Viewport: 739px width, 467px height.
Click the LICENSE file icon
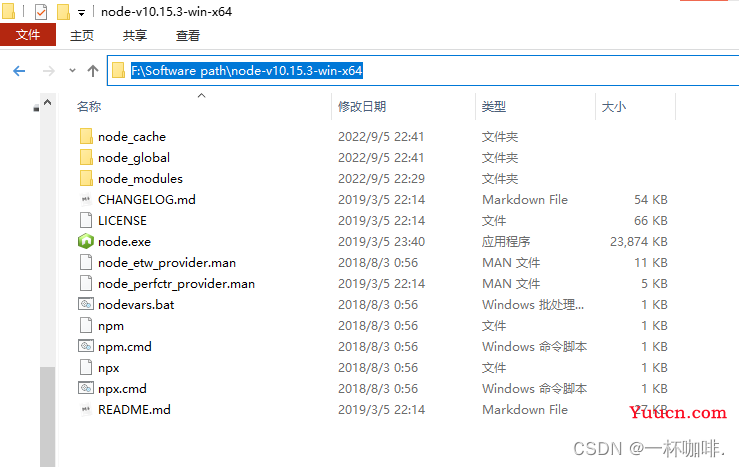86,220
